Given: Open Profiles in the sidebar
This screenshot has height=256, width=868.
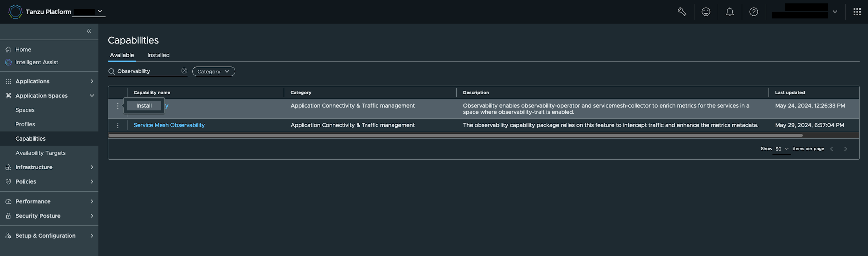Looking at the screenshot, I should (25, 124).
